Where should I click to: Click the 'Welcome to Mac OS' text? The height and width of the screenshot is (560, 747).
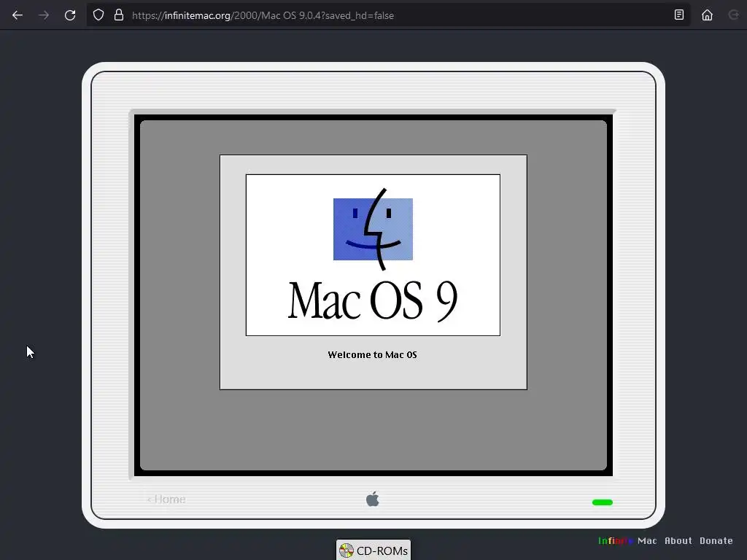pyautogui.click(x=373, y=355)
